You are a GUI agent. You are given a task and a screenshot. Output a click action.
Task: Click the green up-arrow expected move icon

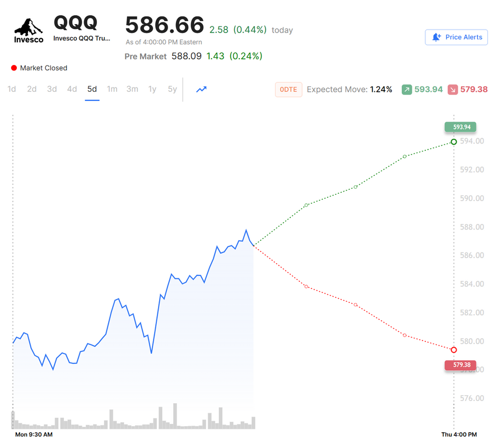[x=407, y=89]
